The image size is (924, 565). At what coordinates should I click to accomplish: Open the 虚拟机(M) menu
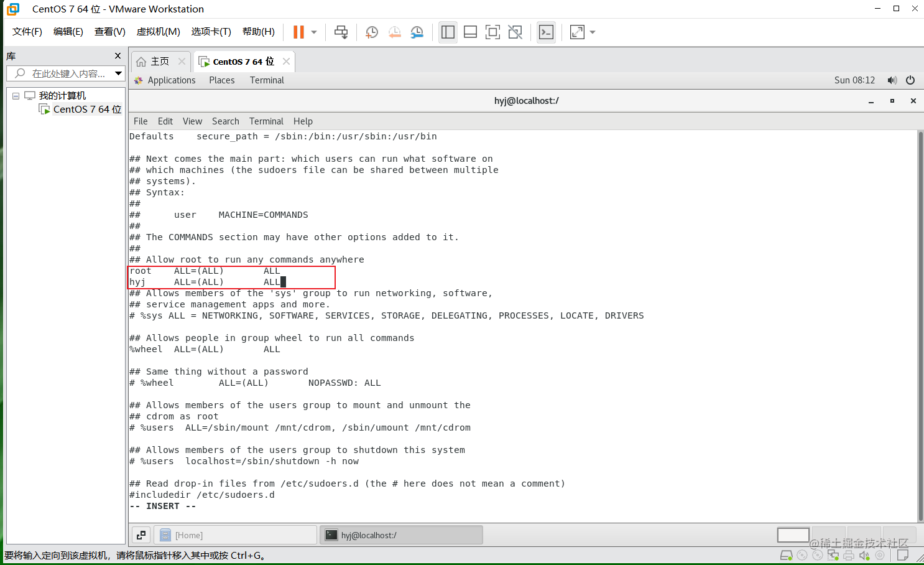coord(159,32)
